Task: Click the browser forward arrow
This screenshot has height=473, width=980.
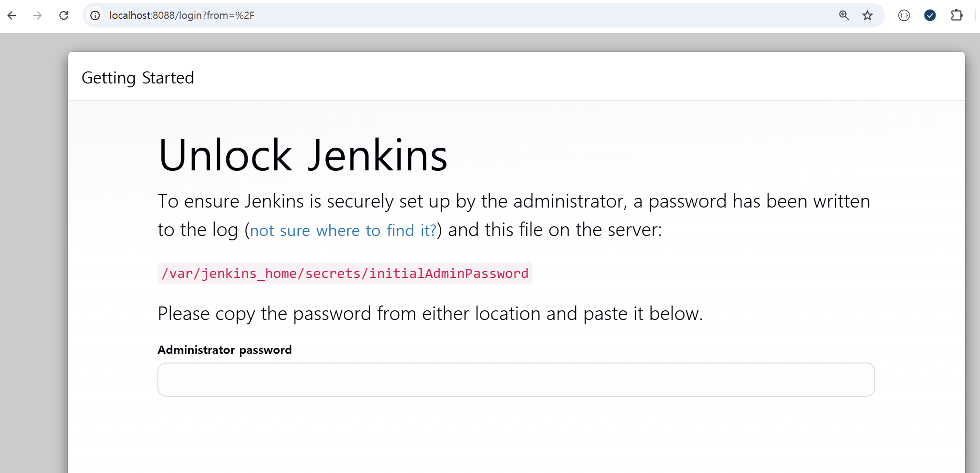Action: pos(38,15)
